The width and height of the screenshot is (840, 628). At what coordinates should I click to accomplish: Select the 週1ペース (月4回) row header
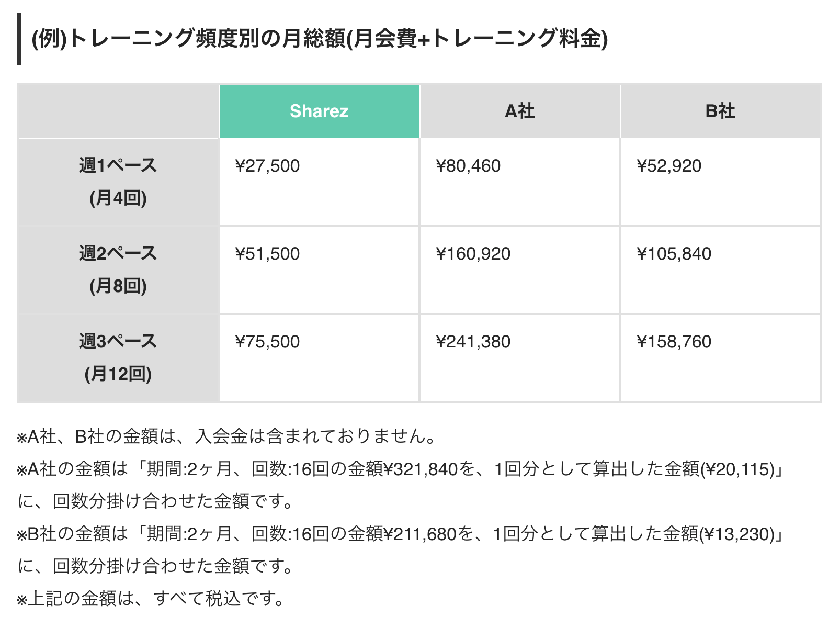118,182
